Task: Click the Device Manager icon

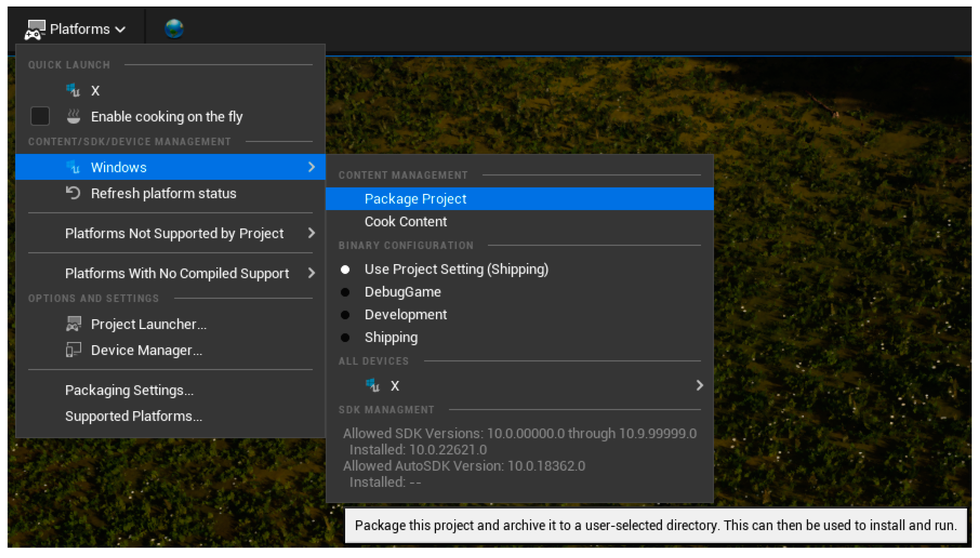Action: pos(73,350)
